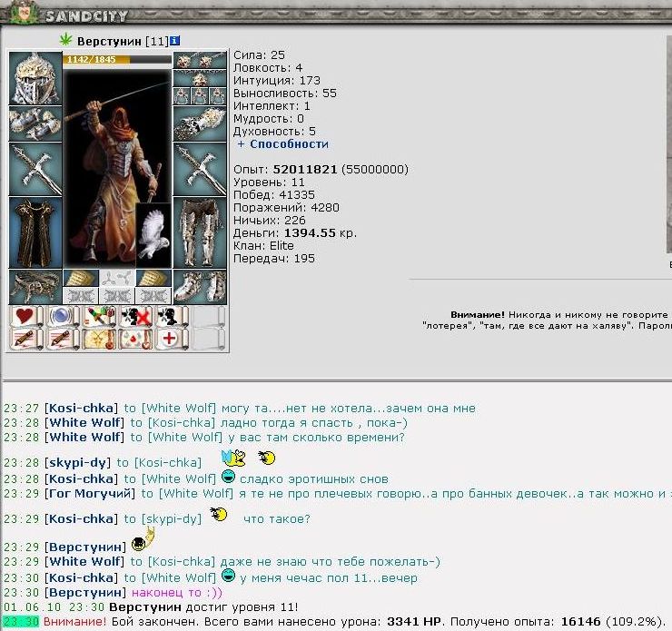
Task: Click the 'Деньги: 1394.55 кр.' line
Action: 295,233
